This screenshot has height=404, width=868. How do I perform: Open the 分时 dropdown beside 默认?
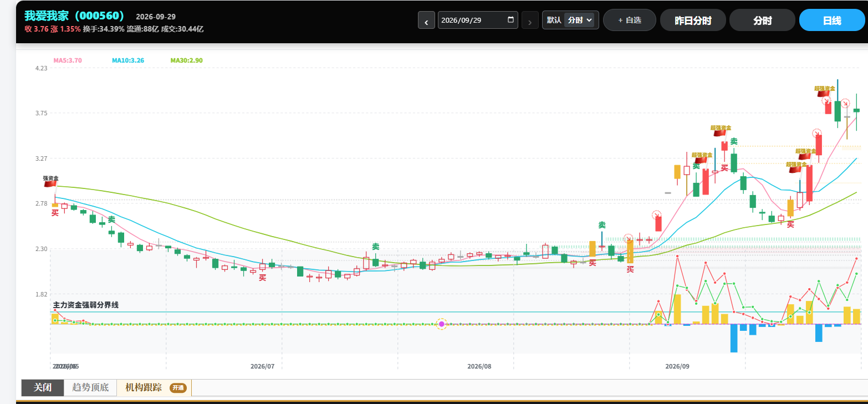click(x=579, y=20)
